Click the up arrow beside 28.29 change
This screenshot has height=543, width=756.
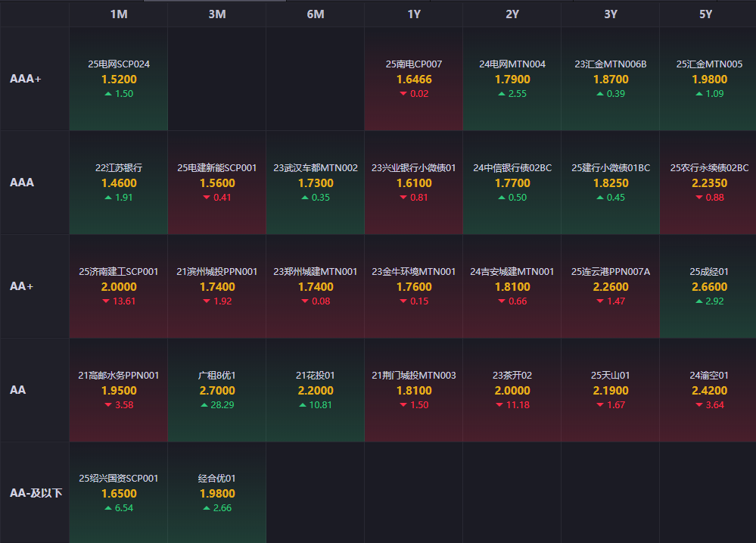pos(204,405)
